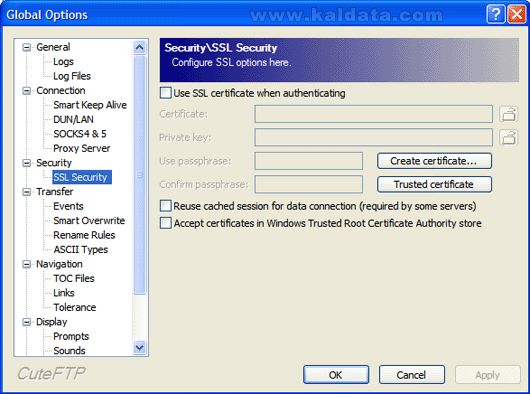The height and width of the screenshot is (394, 530).
Task: Click into the Use passphrase field
Action: tap(309, 161)
